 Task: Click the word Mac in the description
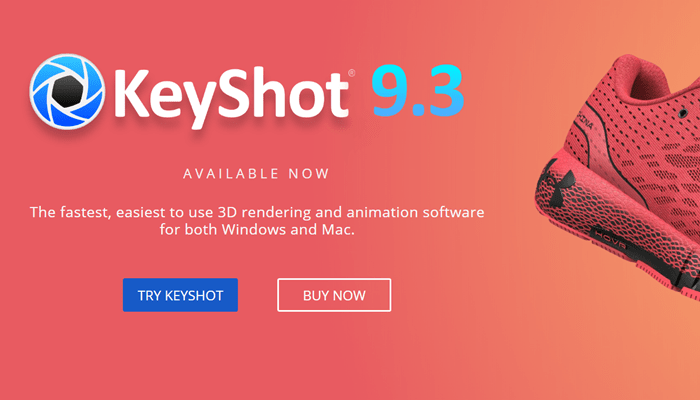coord(338,229)
